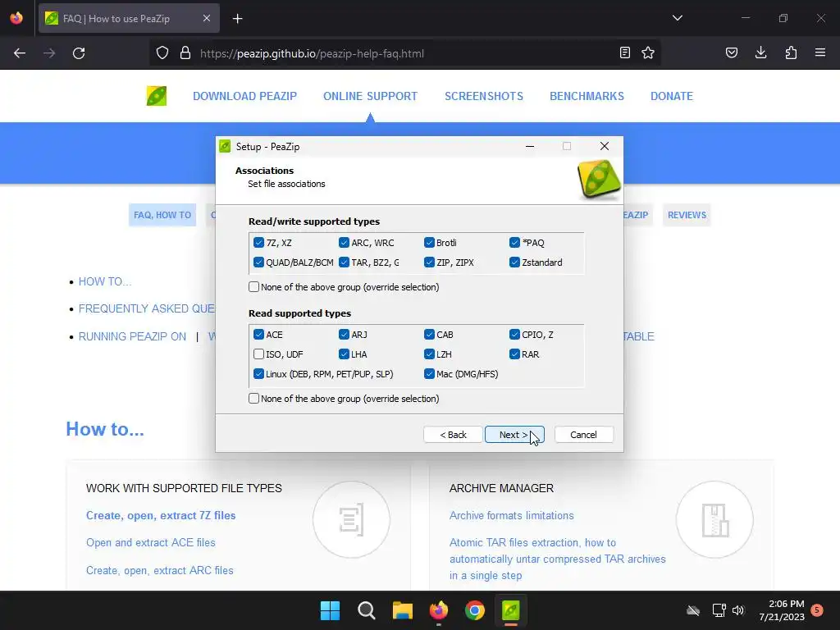Toggle the *PAQ checkbox
Screen dimensions: 840x630
point(515,243)
